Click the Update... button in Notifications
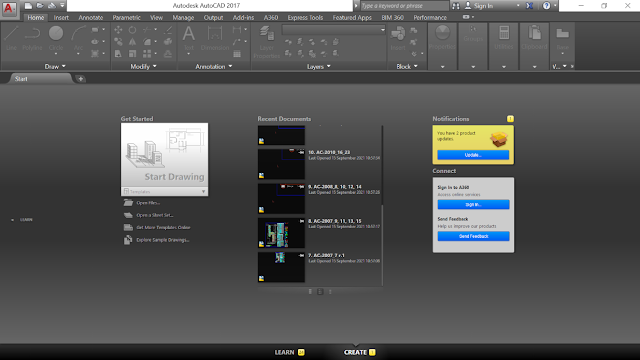 click(473, 155)
